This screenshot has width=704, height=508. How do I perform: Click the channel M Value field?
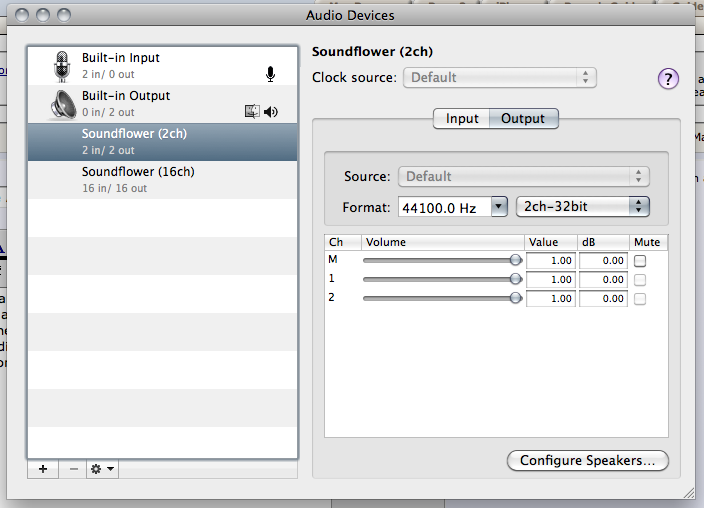coord(551,261)
